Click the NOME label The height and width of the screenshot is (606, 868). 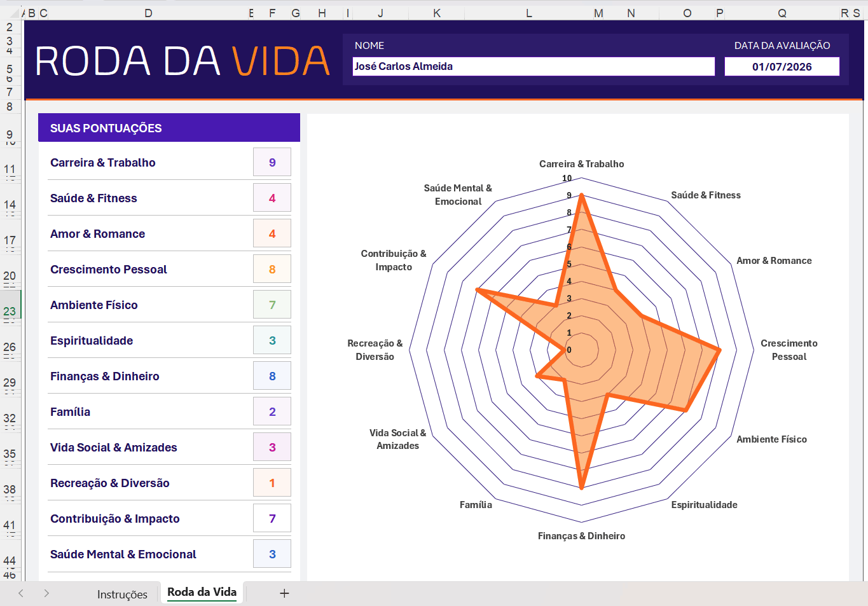click(369, 45)
